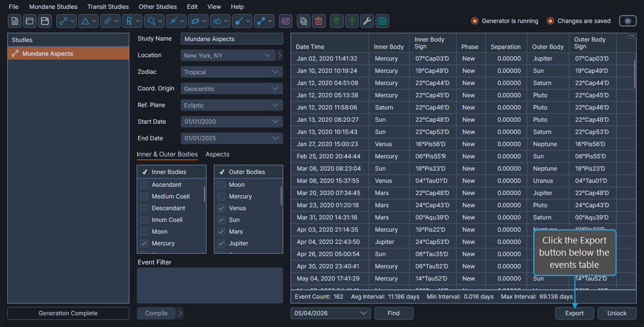Click the Unlock button

(617, 313)
